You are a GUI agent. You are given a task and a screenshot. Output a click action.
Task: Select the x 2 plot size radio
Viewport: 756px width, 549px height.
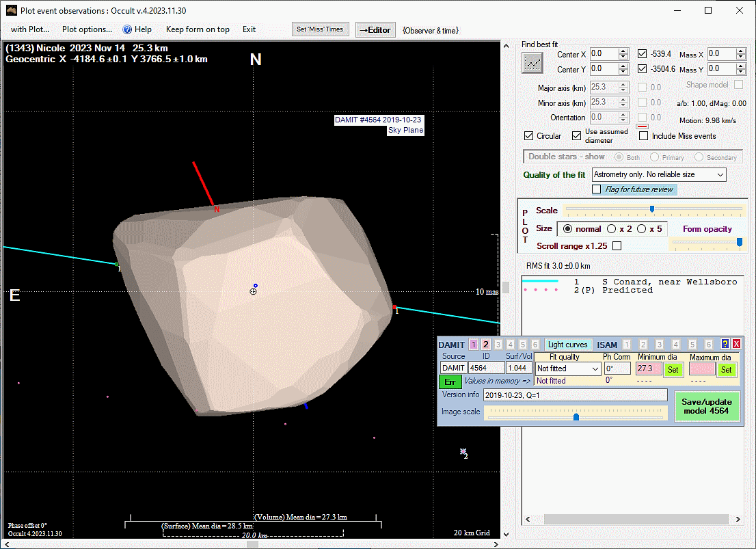pos(611,229)
